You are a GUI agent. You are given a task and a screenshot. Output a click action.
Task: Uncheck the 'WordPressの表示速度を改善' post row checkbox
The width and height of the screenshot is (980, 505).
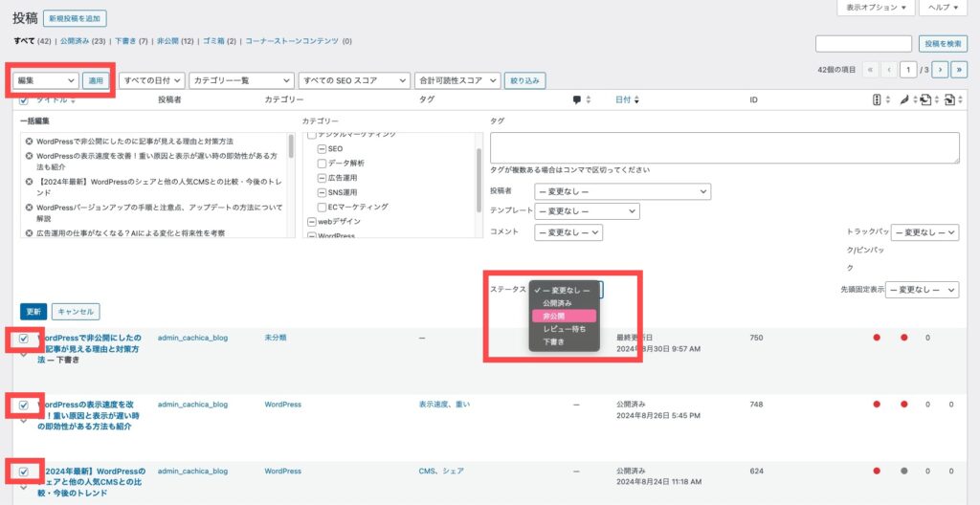coord(24,405)
